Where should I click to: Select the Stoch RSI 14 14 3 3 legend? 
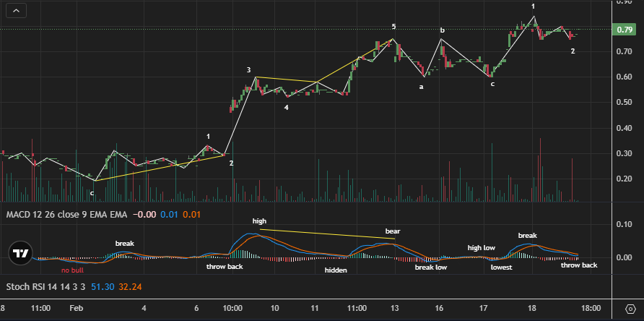coord(46,287)
